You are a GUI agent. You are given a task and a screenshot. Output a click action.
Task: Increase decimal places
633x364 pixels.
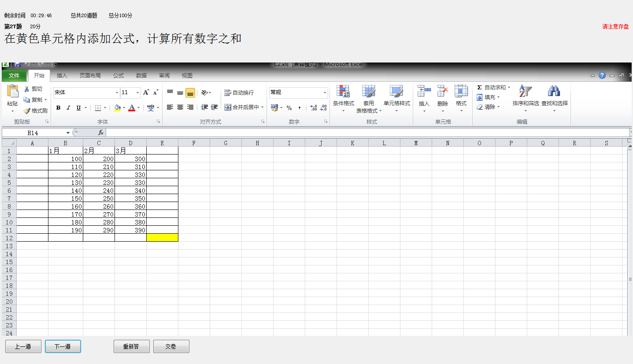coord(314,108)
